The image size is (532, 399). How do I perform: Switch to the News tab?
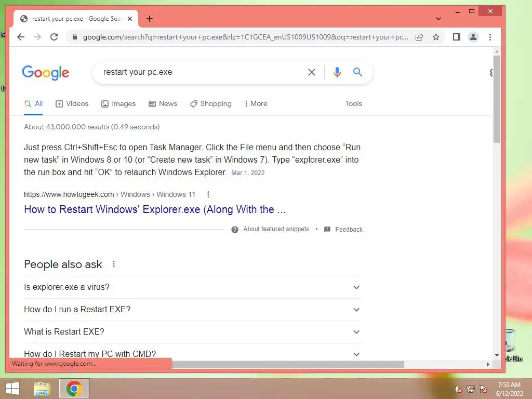pos(163,103)
